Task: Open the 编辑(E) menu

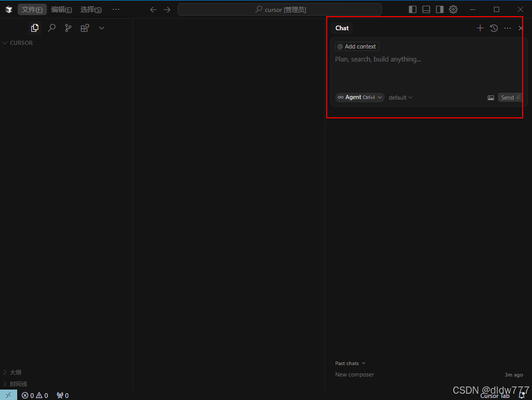Action: click(x=61, y=9)
